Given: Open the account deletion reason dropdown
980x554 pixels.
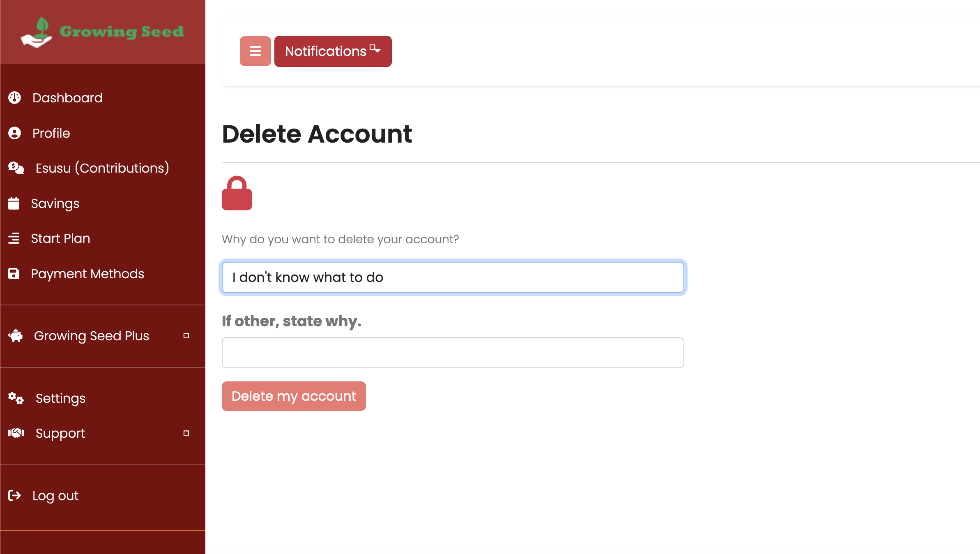Looking at the screenshot, I should tap(452, 277).
